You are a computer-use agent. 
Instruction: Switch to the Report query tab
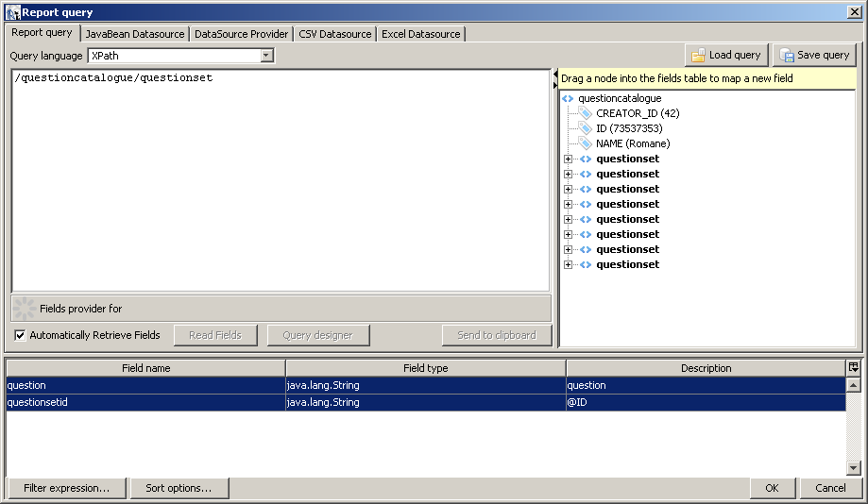(43, 33)
